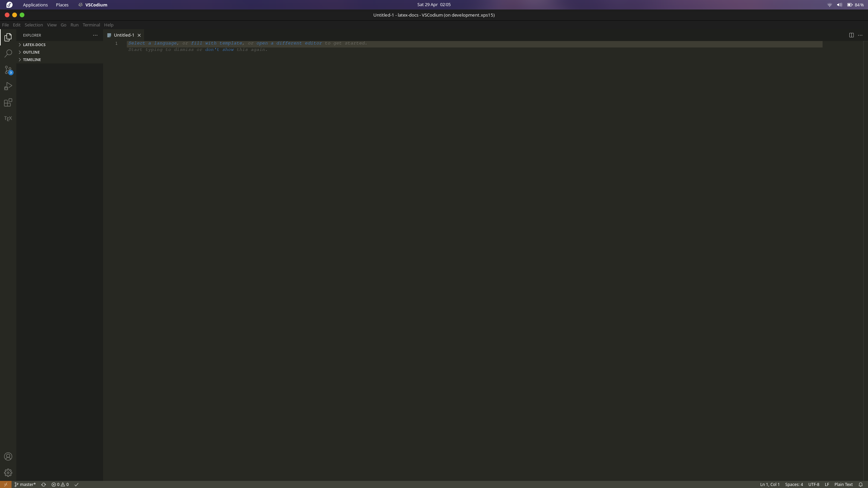The image size is (868, 488).
Task: Change encoding via UTF-8 status item
Action: click(x=813, y=484)
